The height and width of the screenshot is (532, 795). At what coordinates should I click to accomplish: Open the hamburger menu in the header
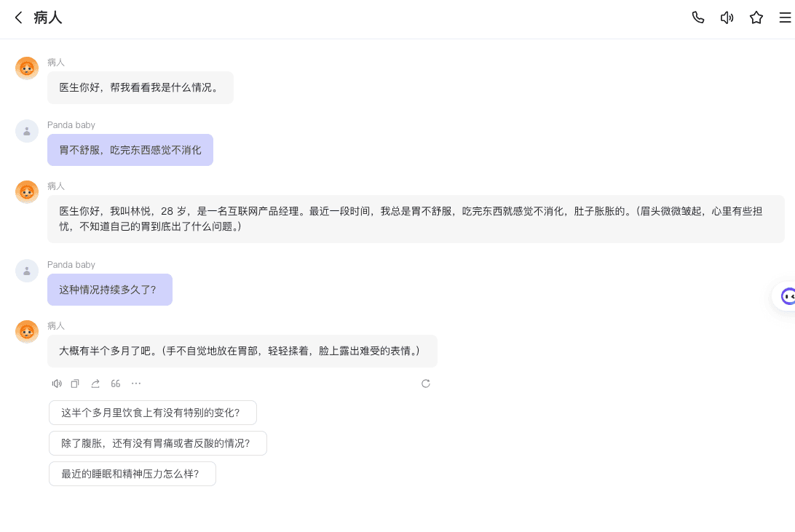click(x=784, y=17)
